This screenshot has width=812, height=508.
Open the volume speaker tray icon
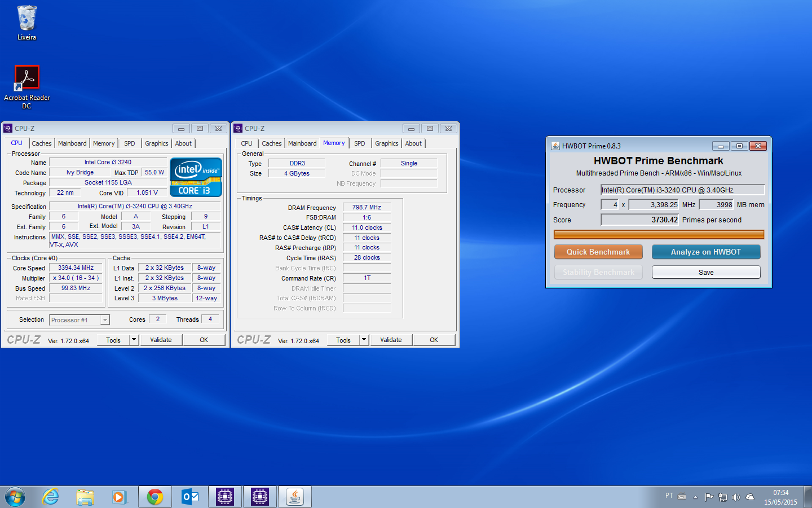pyautogui.click(x=736, y=497)
